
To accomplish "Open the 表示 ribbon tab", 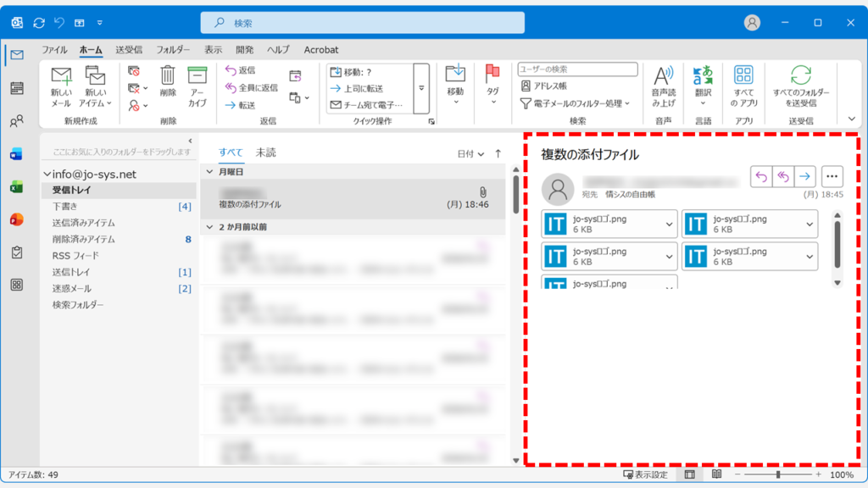I will [212, 49].
